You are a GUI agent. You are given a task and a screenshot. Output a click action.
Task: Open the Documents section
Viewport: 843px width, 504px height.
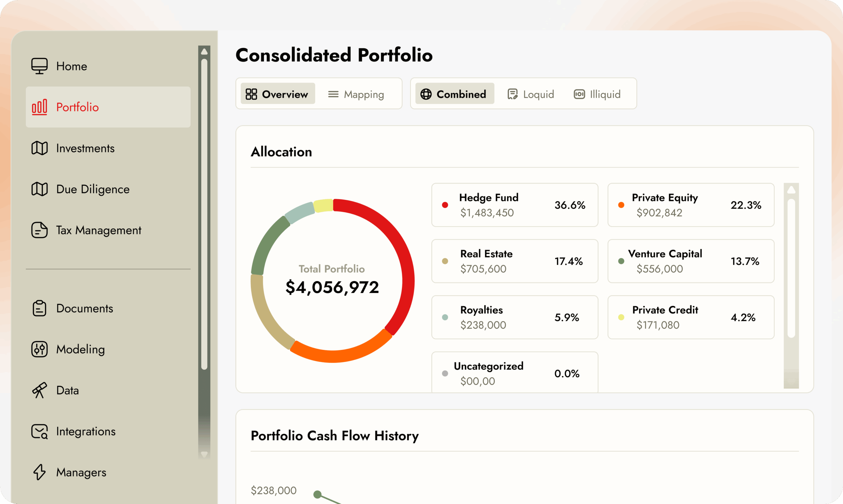[108, 308]
